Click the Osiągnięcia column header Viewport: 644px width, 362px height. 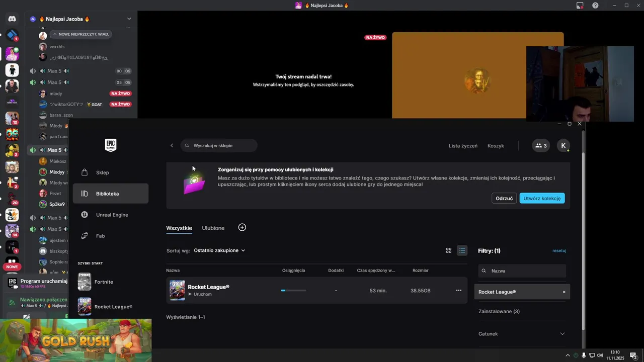coord(294,270)
